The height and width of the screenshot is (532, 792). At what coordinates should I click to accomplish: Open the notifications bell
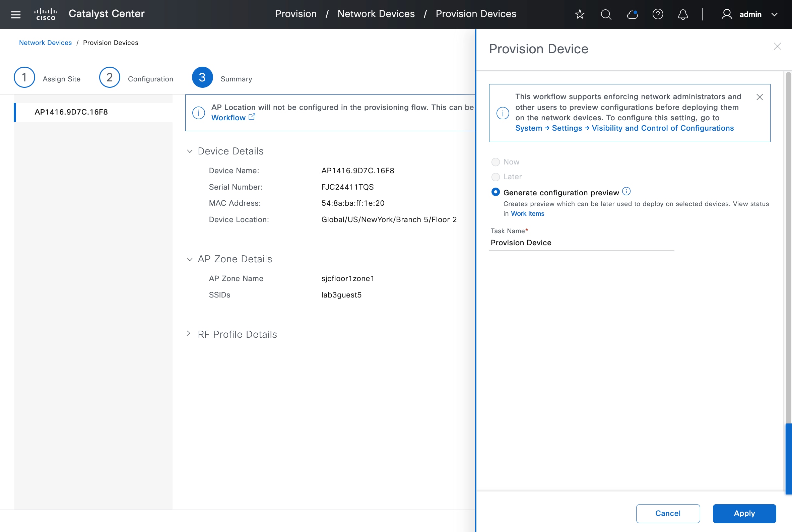pyautogui.click(x=683, y=14)
